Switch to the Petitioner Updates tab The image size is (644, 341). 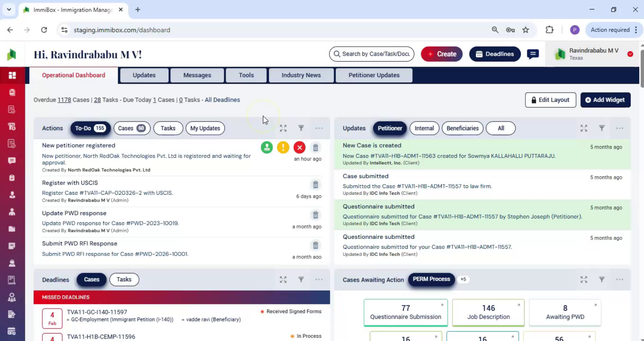coord(374,75)
